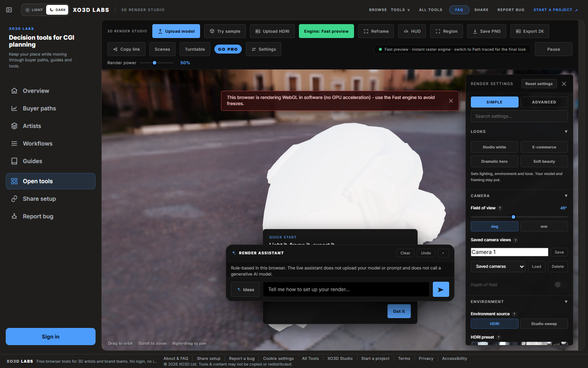588x368 pixels.
Task: Send the render assistant prompt
Action: [x=441, y=289]
